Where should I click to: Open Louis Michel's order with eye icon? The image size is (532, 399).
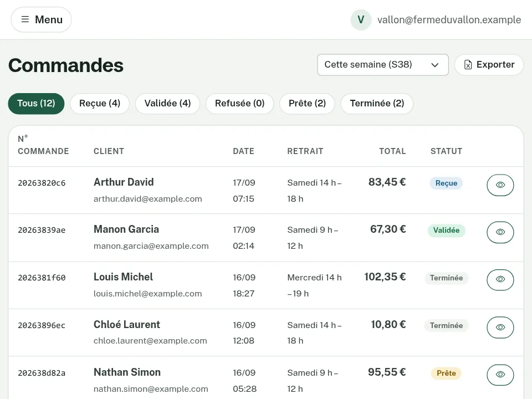[x=500, y=279]
